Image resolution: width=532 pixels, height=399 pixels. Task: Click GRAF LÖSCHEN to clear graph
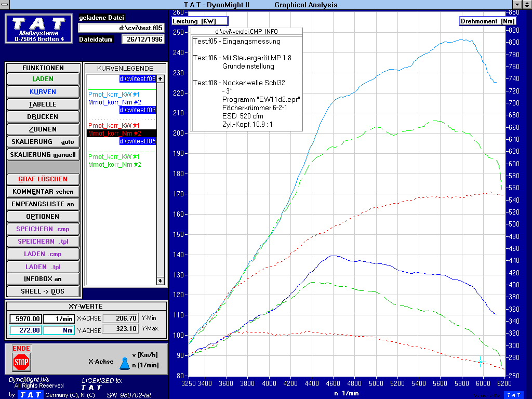coord(43,179)
